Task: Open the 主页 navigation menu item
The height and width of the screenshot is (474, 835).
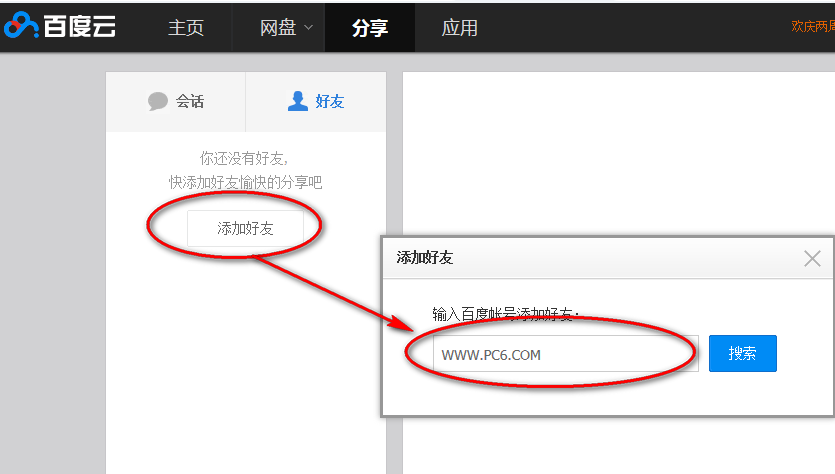Action: tap(185, 28)
